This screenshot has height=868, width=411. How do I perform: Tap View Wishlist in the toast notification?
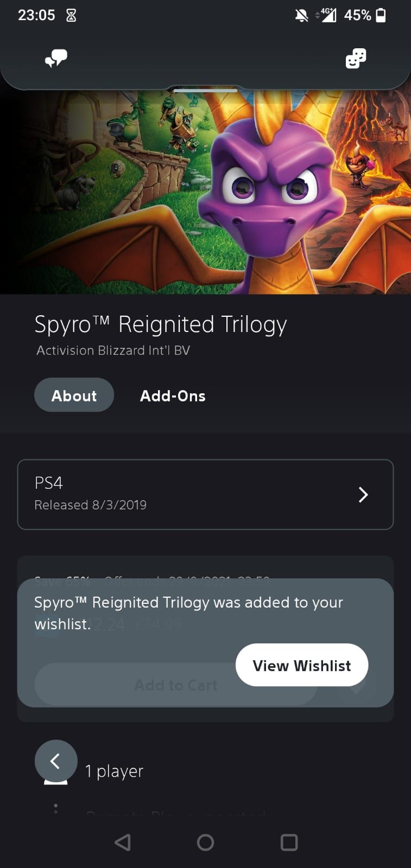tap(302, 665)
